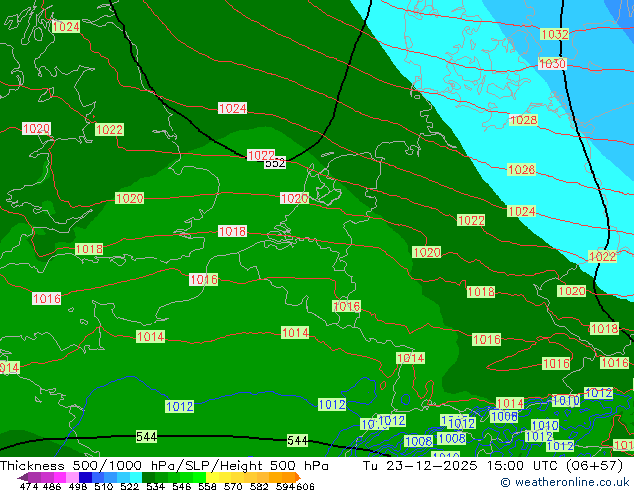Click the 1032 isobar label

point(554,34)
